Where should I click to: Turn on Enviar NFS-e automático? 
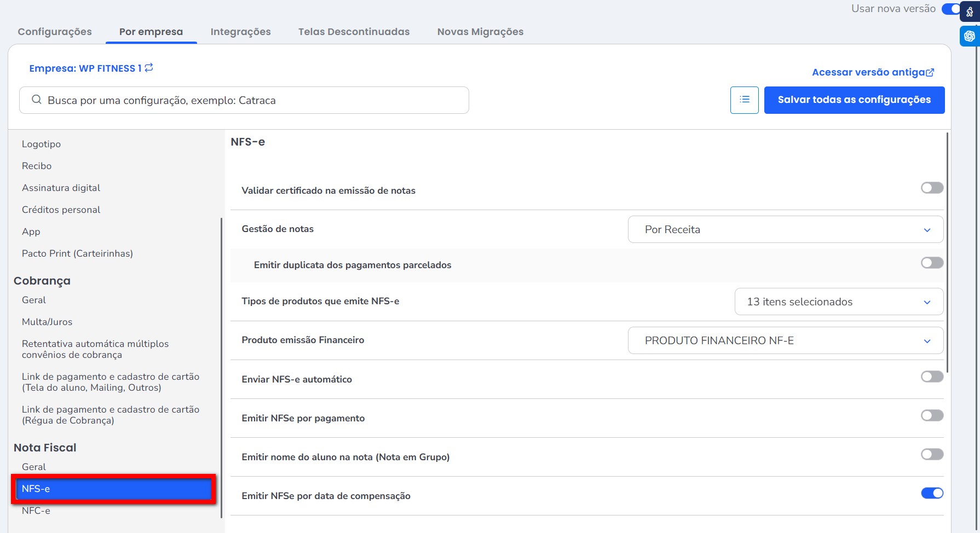pos(932,377)
